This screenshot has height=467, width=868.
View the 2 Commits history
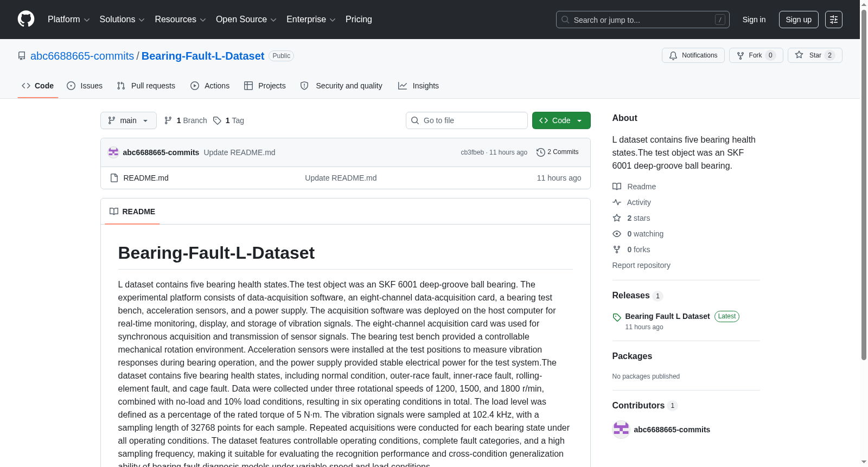point(557,152)
